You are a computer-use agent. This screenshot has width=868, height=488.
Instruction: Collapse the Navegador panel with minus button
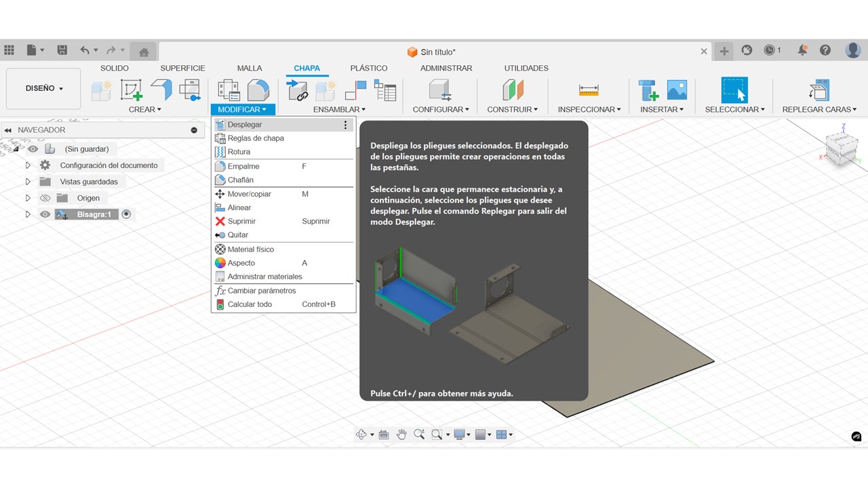point(194,130)
